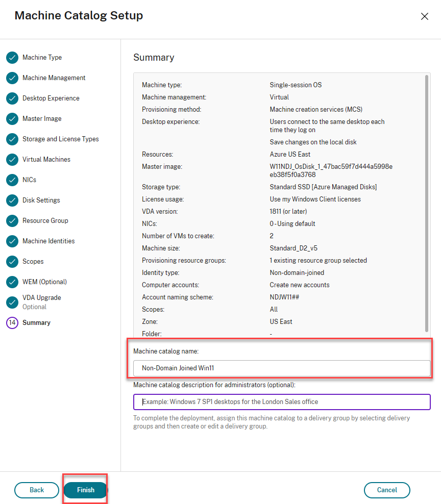Click the summary list scrollbar

[x=427, y=204]
